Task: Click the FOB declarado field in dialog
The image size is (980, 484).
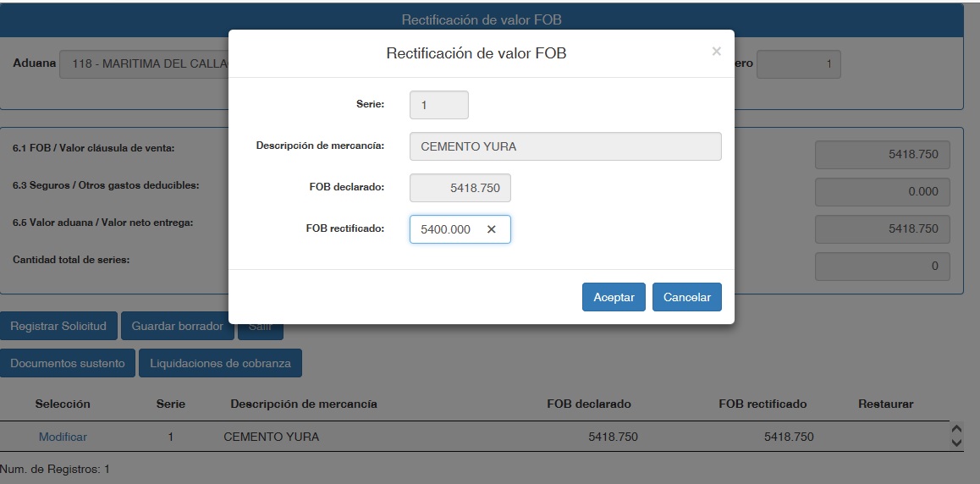Action: (x=460, y=188)
